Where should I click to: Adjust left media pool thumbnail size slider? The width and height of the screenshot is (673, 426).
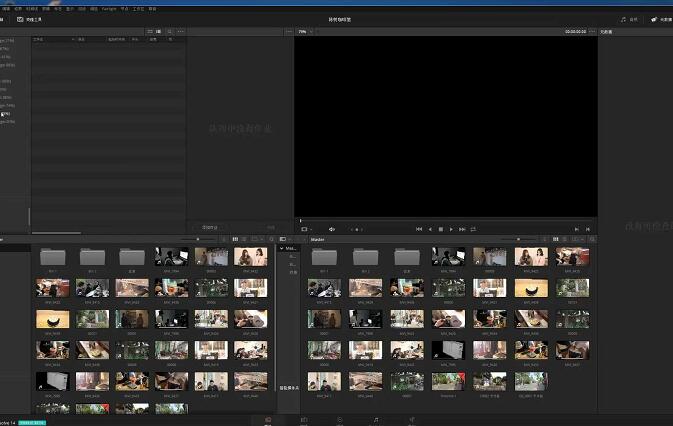(x=198, y=239)
